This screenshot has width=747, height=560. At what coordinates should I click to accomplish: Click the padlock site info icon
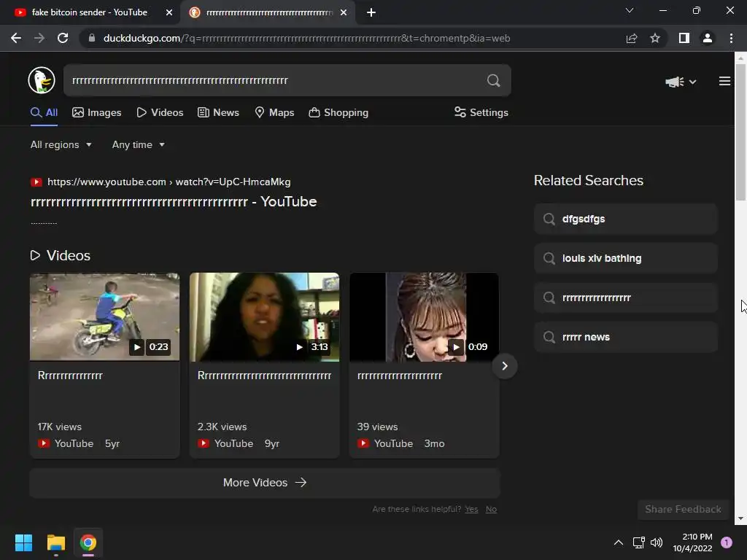click(x=92, y=38)
